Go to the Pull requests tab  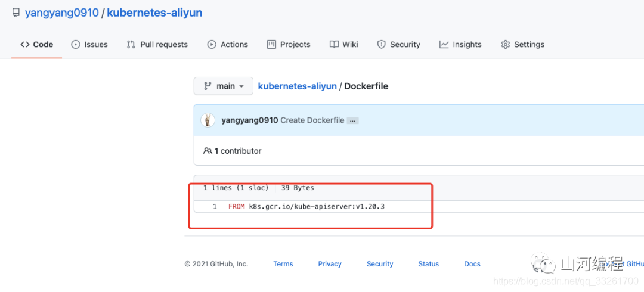157,44
